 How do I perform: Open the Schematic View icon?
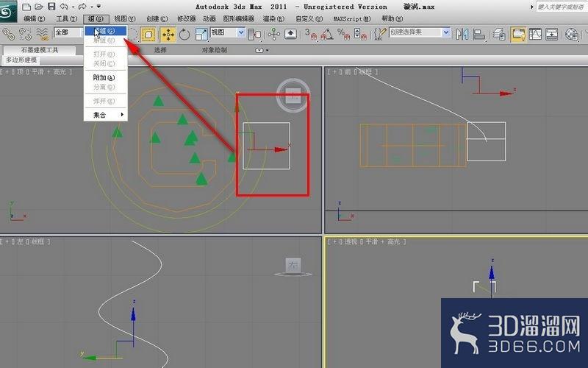click(552, 35)
